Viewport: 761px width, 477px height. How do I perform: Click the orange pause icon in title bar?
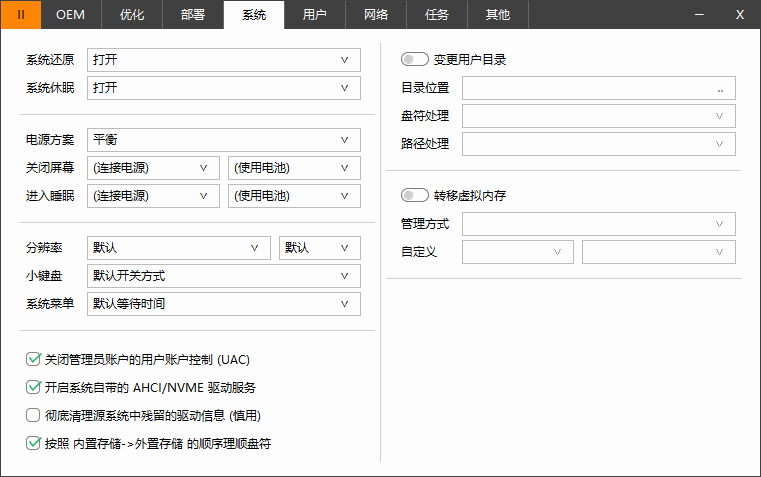[21, 14]
